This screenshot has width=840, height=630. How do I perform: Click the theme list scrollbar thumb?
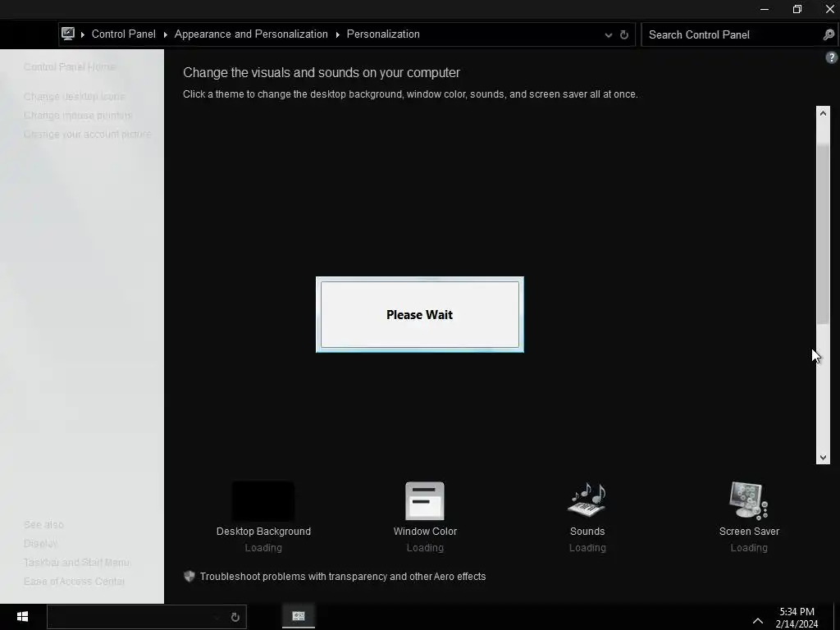coord(823,234)
